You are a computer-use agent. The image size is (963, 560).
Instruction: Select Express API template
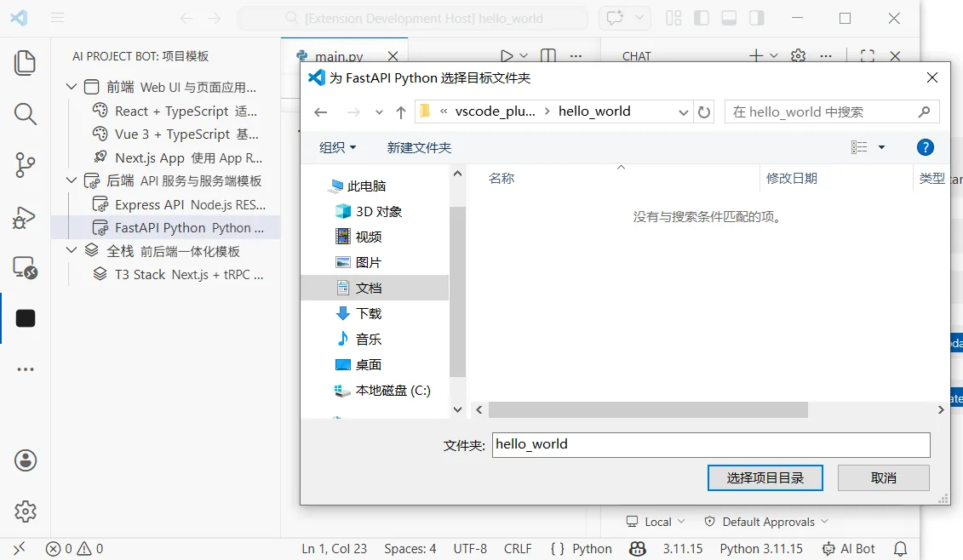click(x=166, y=204)
